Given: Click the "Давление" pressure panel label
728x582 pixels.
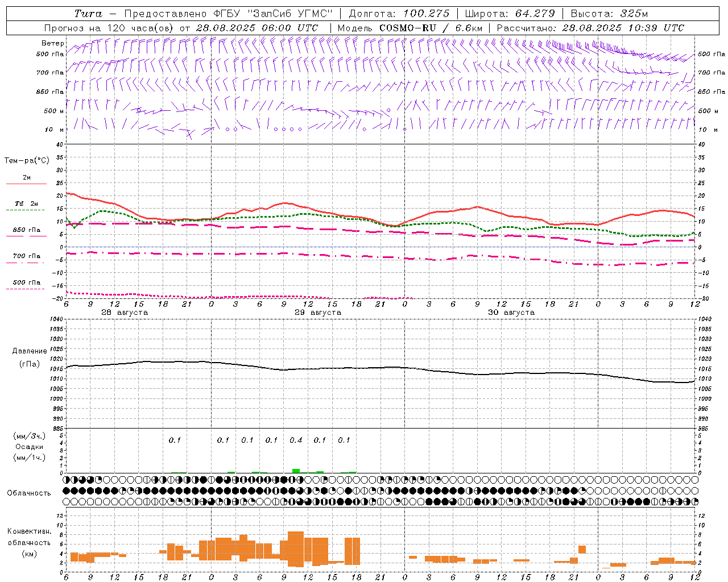Looking at the screenshot, I should click(x=30, y=351).
